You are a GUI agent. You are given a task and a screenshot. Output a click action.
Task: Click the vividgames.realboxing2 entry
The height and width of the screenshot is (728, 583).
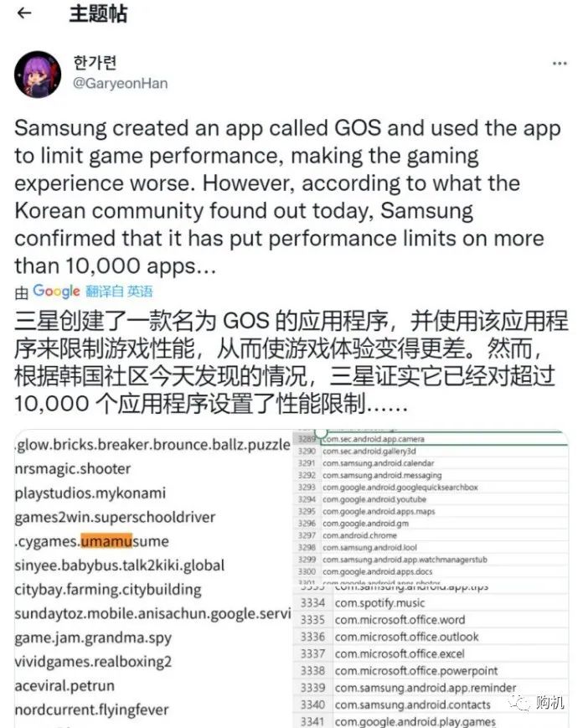(x=93, y=662)
